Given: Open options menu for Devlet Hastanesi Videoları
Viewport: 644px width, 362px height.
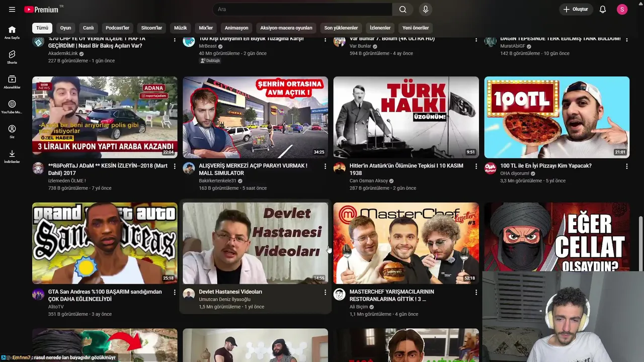Looking at the screenshot, I should click(x=325, y=292).
